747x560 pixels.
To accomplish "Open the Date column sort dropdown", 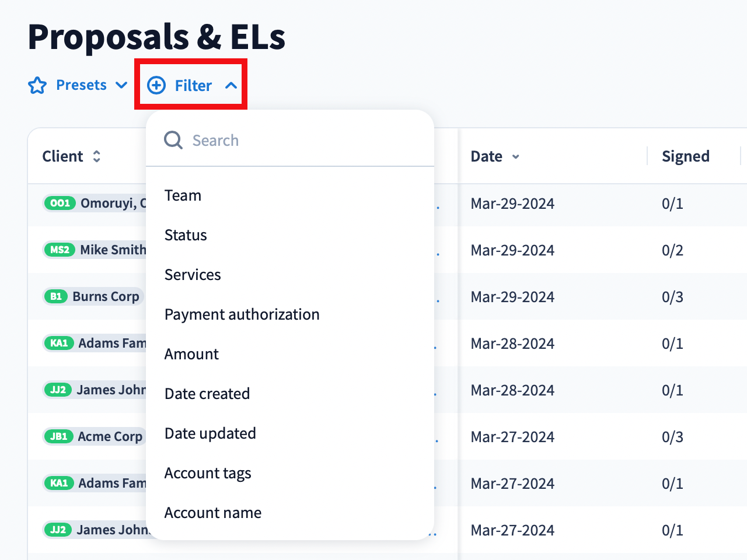I will point(516,157).
